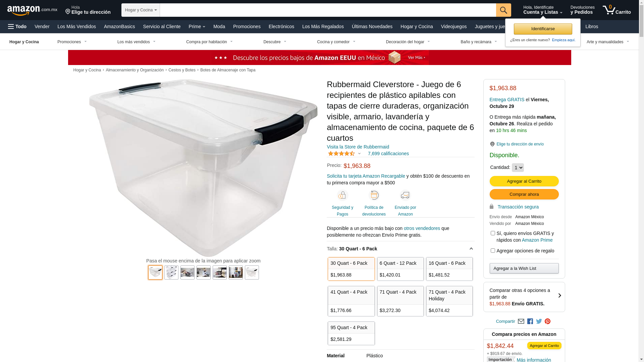
Task: Select the fourth product image thumbnail
Action: 204,273
